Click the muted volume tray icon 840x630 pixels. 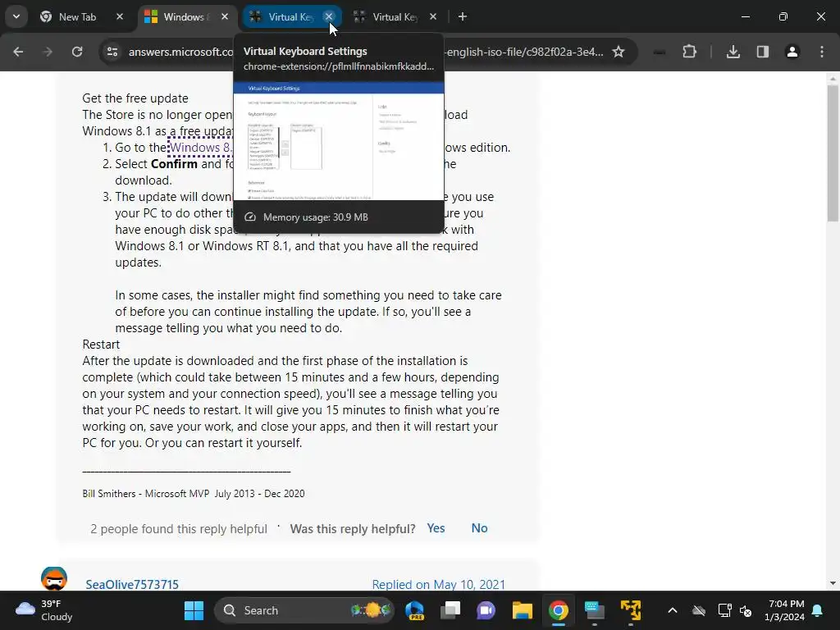point(745,610)
